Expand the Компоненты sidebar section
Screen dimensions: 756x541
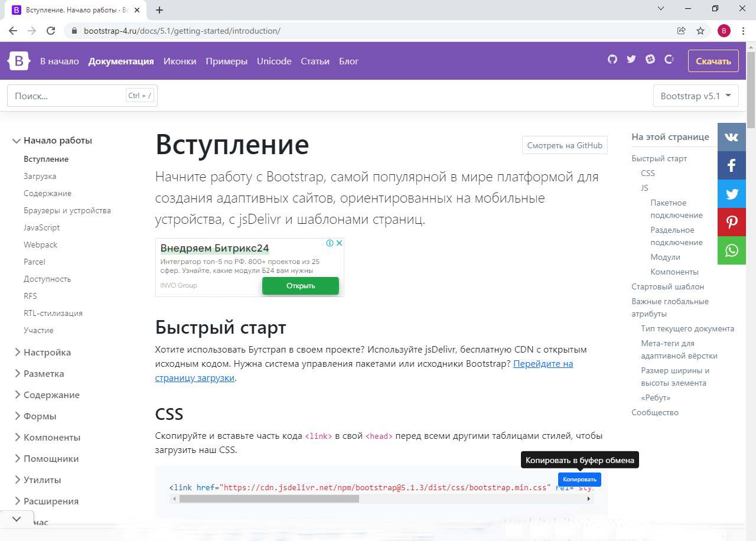(52, 437)
